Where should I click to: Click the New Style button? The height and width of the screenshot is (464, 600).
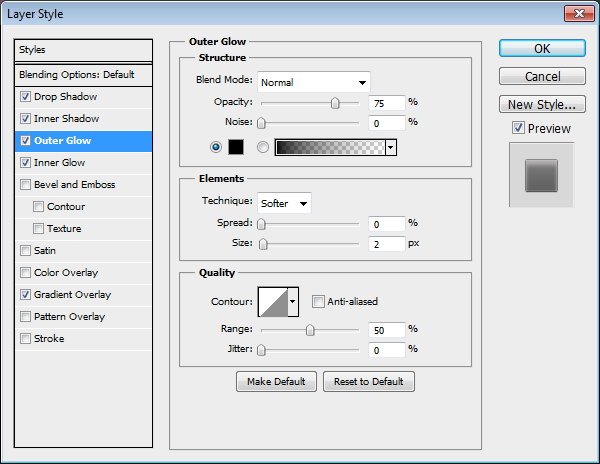541,104
